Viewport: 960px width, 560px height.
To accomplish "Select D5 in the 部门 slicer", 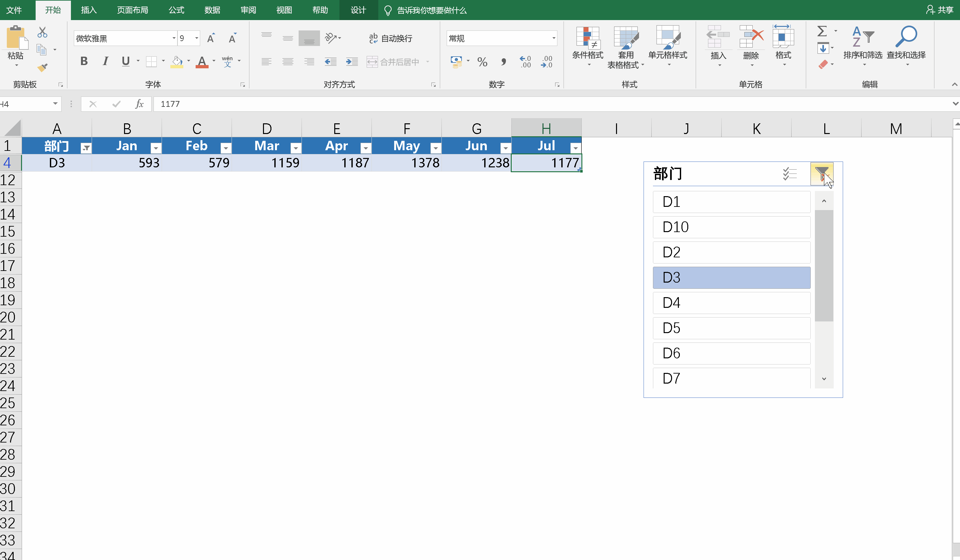I will coord(731,328).
